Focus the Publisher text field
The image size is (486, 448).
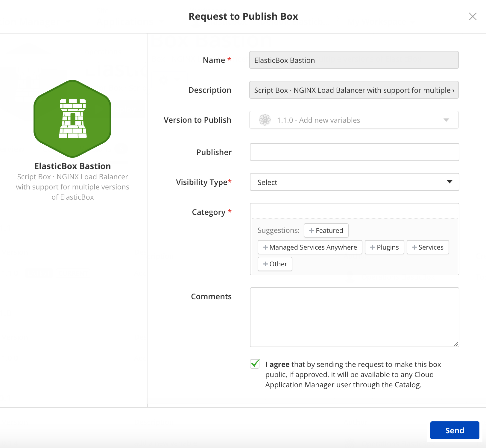coord(355,152)
